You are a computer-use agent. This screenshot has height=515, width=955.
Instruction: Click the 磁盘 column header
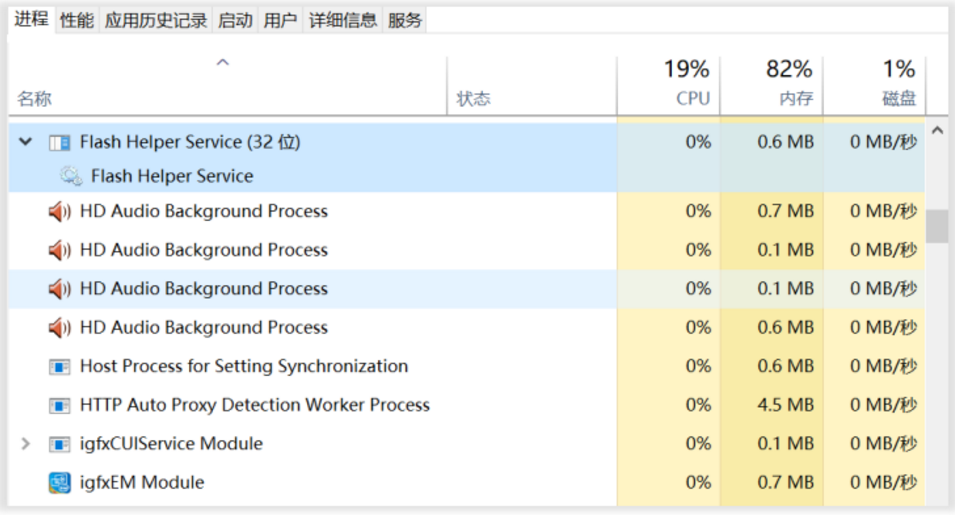point(875,84)
